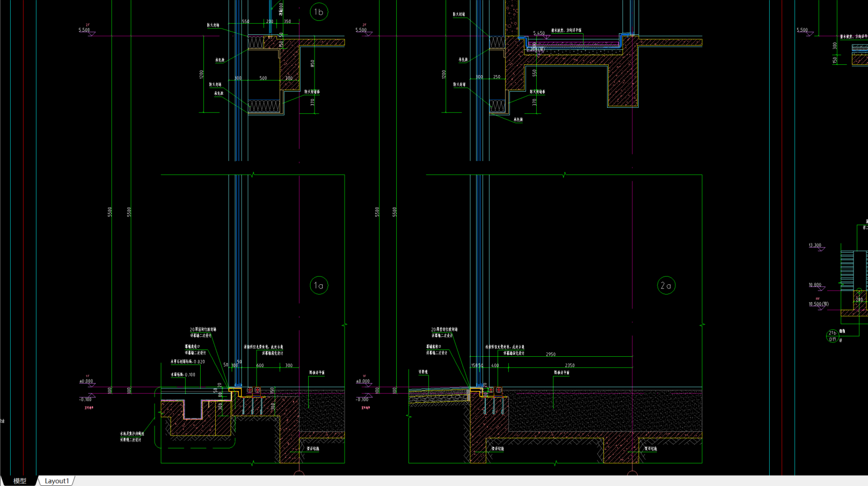Click the 10.500(结) elevation label

(x=819, y=304)
